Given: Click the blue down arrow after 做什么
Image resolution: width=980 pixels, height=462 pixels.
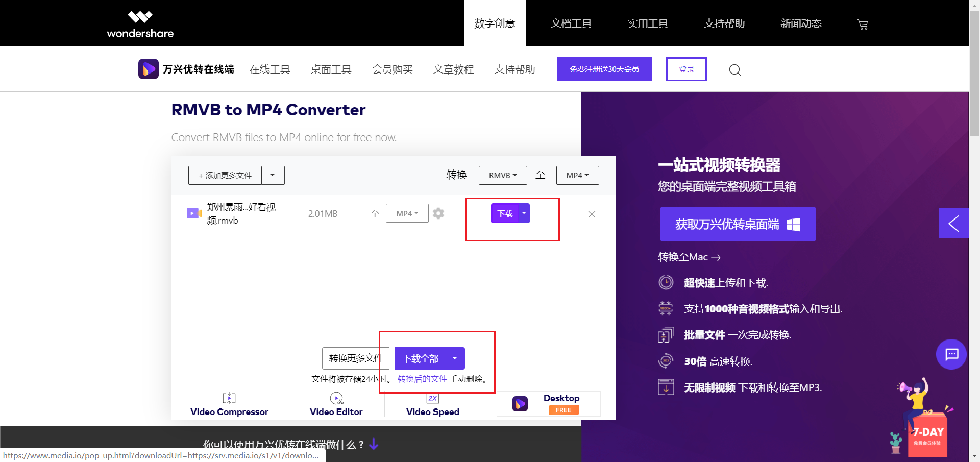Looking at the screenshot, I should pos(374,444).
